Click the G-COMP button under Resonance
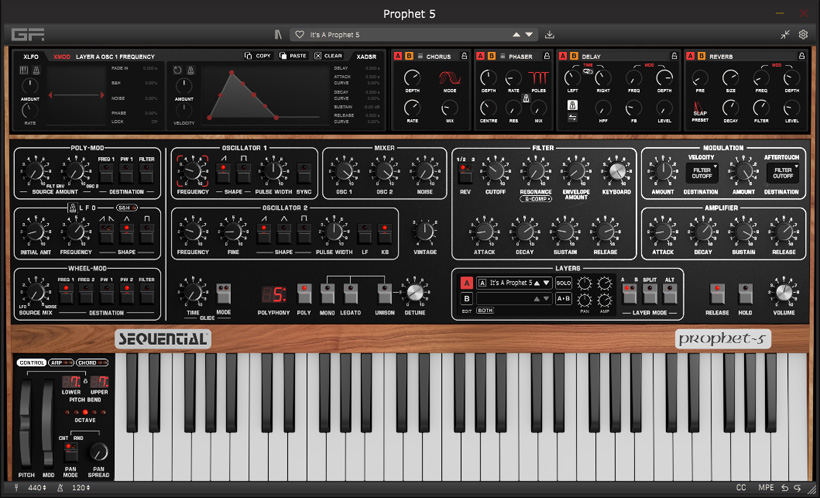Viewport: 820px width, 498px height. tap(535, 199)
